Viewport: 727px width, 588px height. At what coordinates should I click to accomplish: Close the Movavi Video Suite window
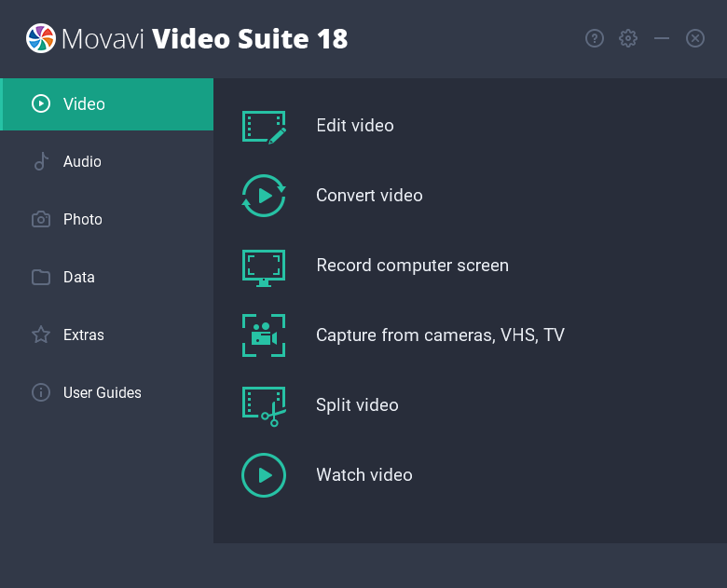[695, 38]
